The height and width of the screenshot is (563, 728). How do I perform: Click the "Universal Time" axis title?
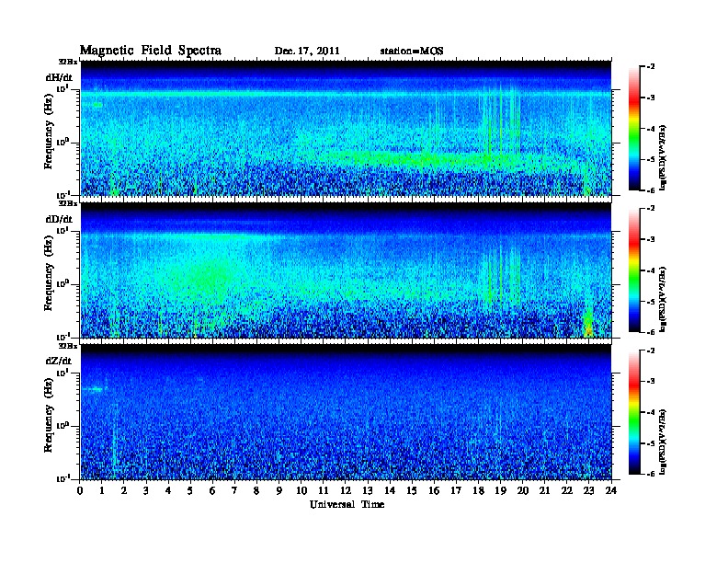[347, 504]
